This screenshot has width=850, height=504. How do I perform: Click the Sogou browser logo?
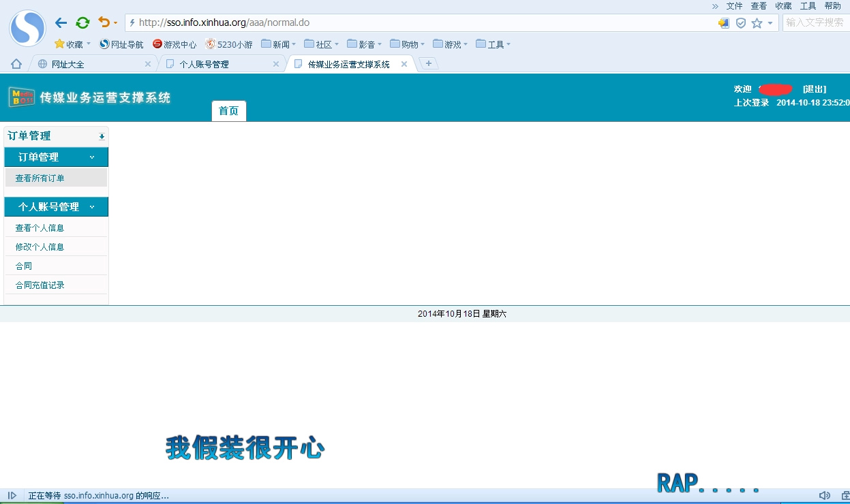27,29
